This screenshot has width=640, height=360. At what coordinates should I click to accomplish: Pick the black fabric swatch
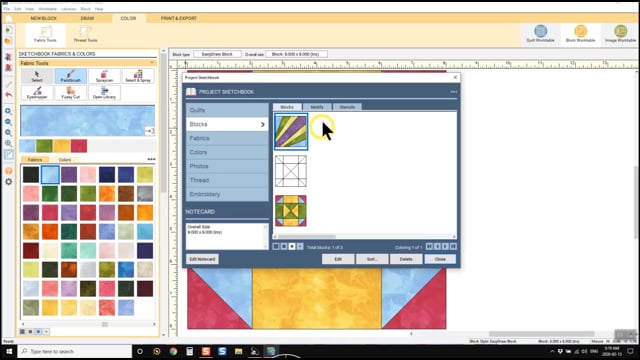[x=31, y=175]
